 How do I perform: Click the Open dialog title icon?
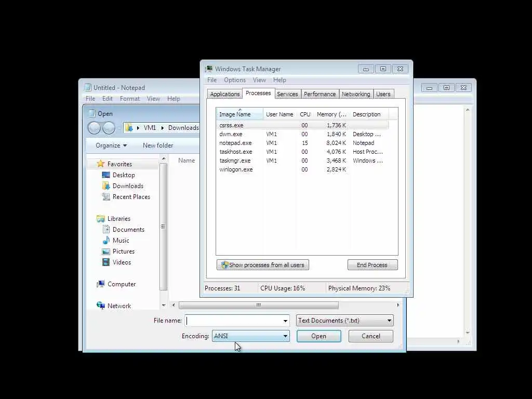[x=91, y=114]
